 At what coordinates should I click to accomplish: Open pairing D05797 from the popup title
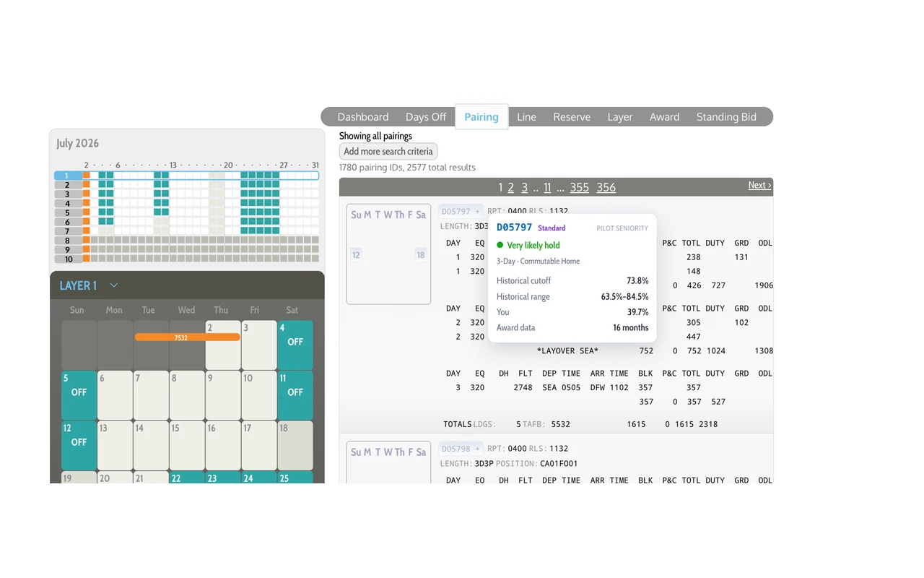(514, 228)
